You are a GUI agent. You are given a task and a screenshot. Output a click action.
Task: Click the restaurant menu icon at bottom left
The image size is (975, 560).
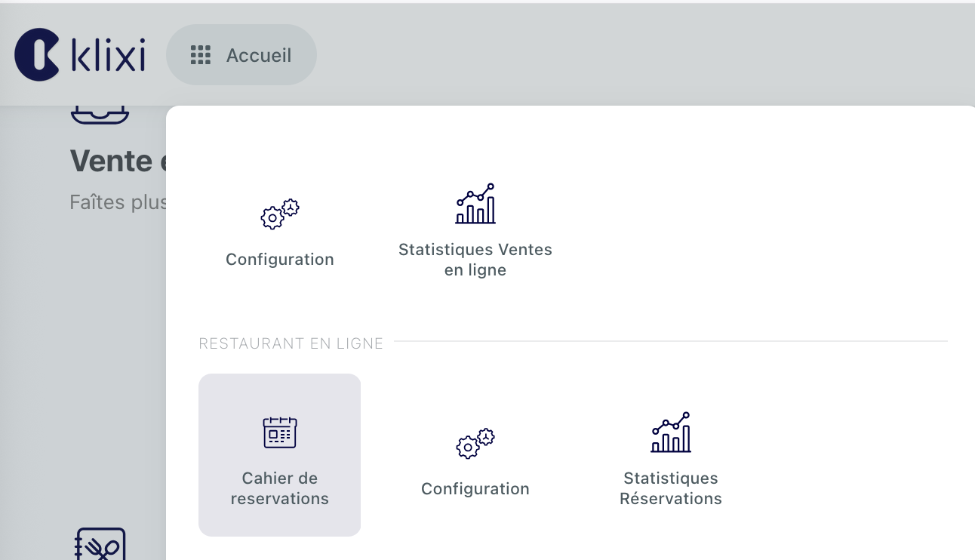click(x=100, y=545)
